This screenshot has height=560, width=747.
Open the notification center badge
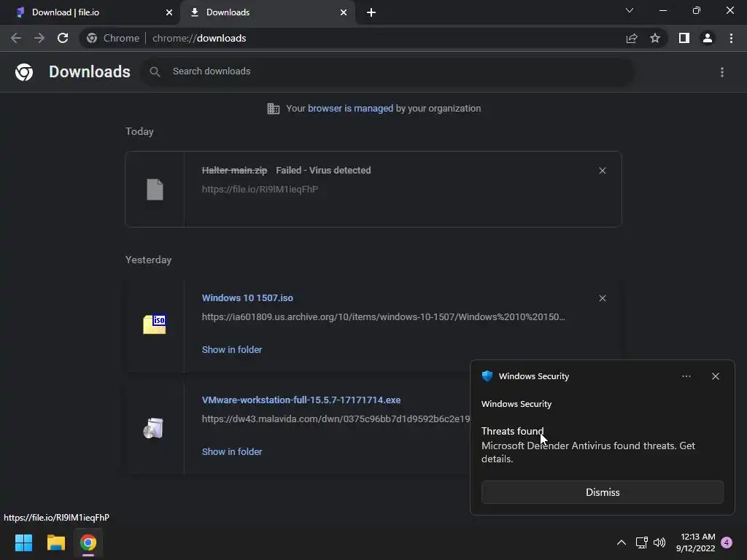727,542
